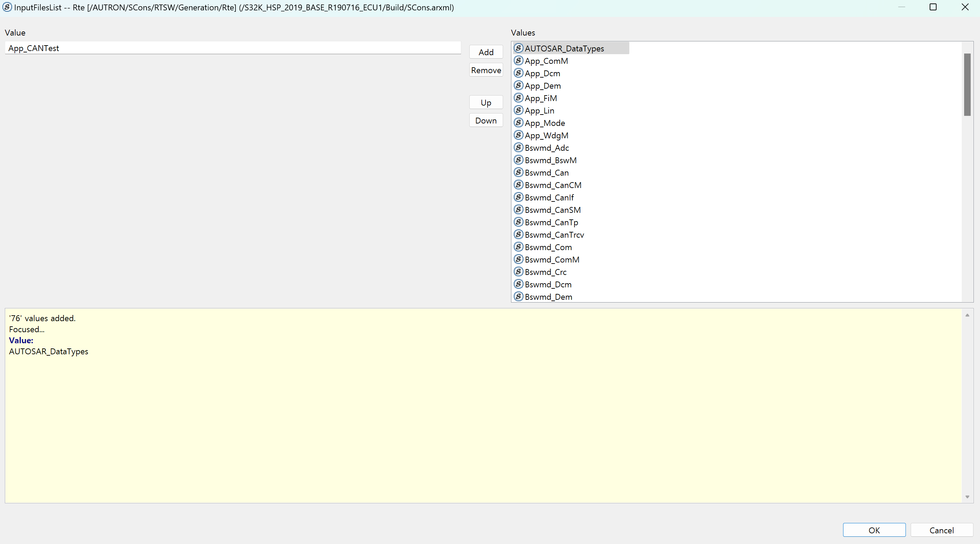Click the icon next to Bswmd_Dem

pos(518,297)
